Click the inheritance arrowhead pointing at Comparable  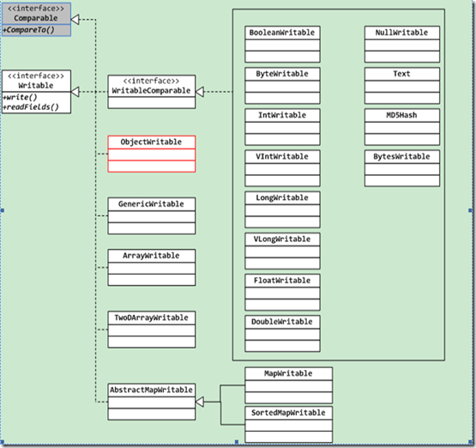75,20
